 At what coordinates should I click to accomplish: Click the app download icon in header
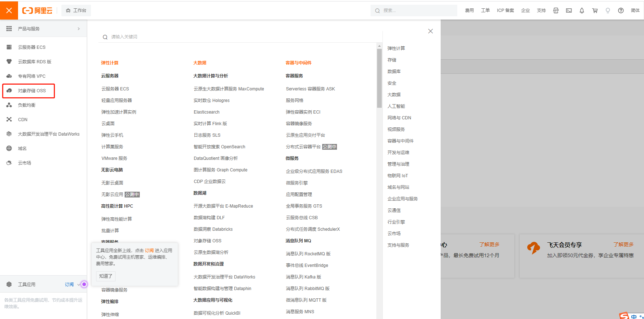pos(556,10)
